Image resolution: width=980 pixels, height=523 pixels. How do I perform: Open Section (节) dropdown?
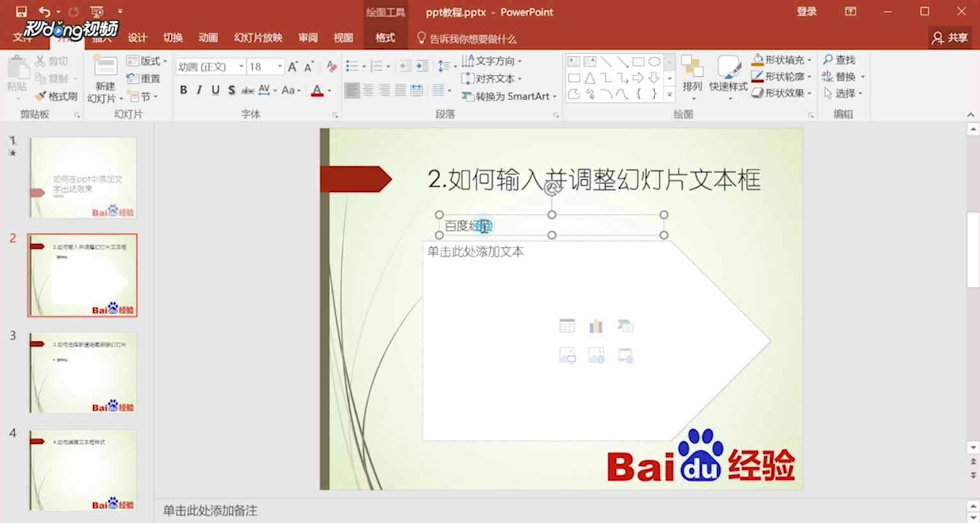tap(143, 97)
